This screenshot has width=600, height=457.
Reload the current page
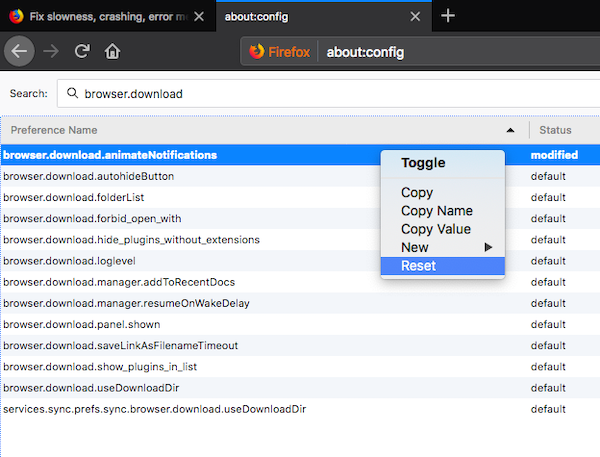83,51
